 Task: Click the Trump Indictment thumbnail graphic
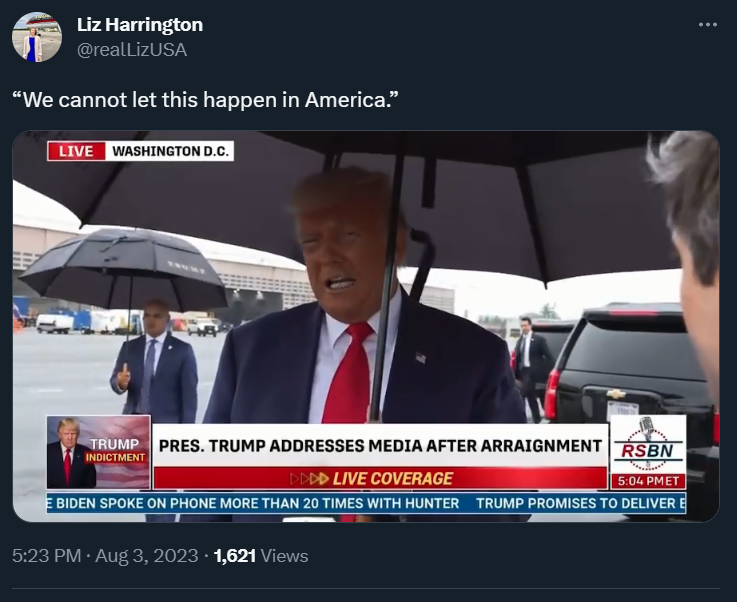(x=99, y=452)
